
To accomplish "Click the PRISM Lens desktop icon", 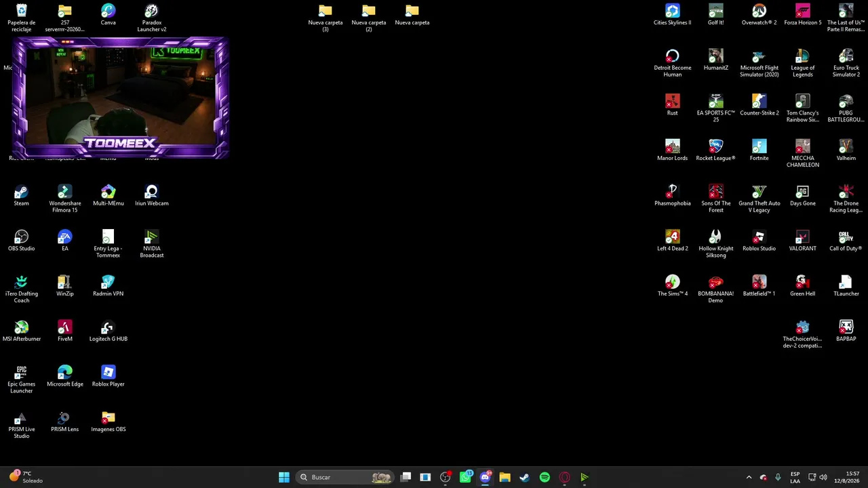I will [65, 422].
